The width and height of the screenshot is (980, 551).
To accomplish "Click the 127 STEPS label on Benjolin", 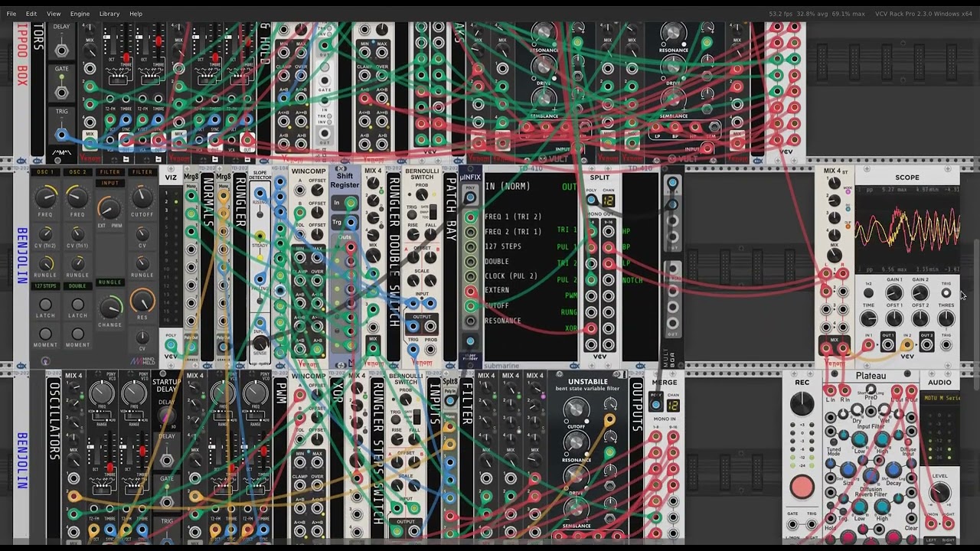I will click(45, 286).
